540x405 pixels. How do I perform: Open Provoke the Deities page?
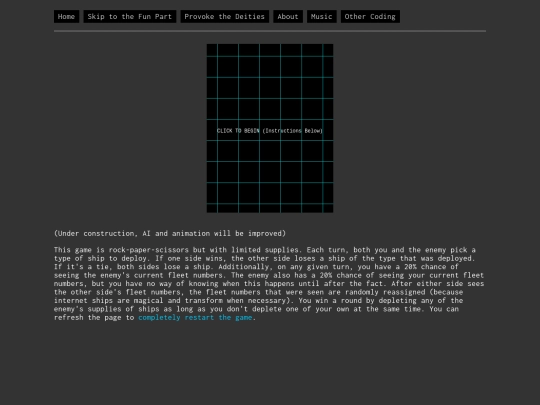[x=225, y=17]
